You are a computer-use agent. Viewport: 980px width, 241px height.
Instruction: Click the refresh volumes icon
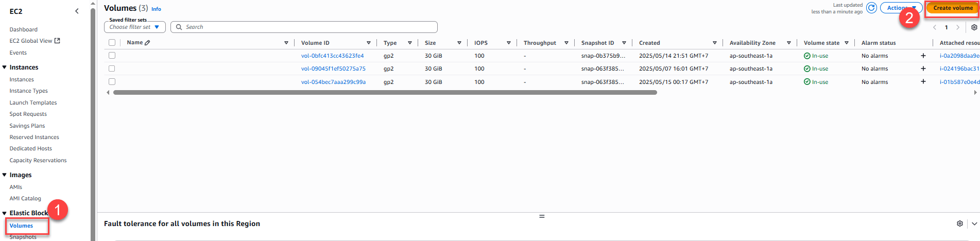tap(871, 8)
